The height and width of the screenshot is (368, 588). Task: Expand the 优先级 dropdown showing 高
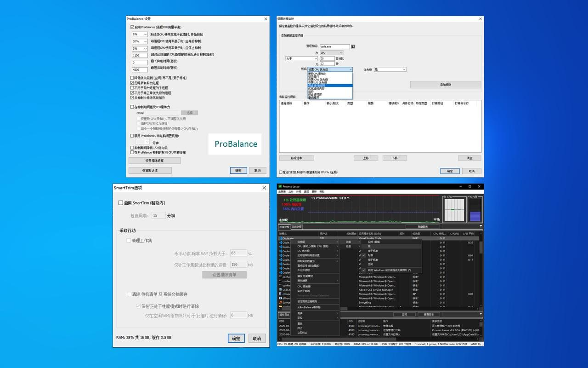click(x=390, y=69)
